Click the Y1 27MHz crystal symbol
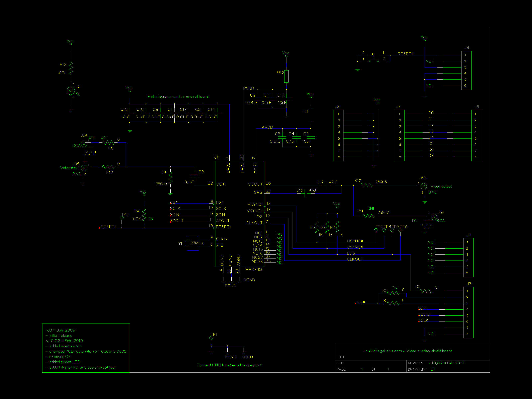 click(x=187, y=243)
